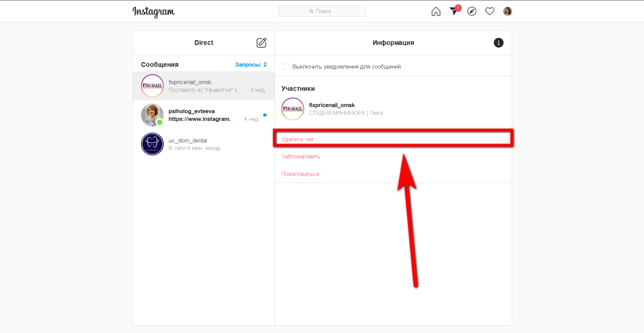Open activity heart icon

(x=490, y=11)
